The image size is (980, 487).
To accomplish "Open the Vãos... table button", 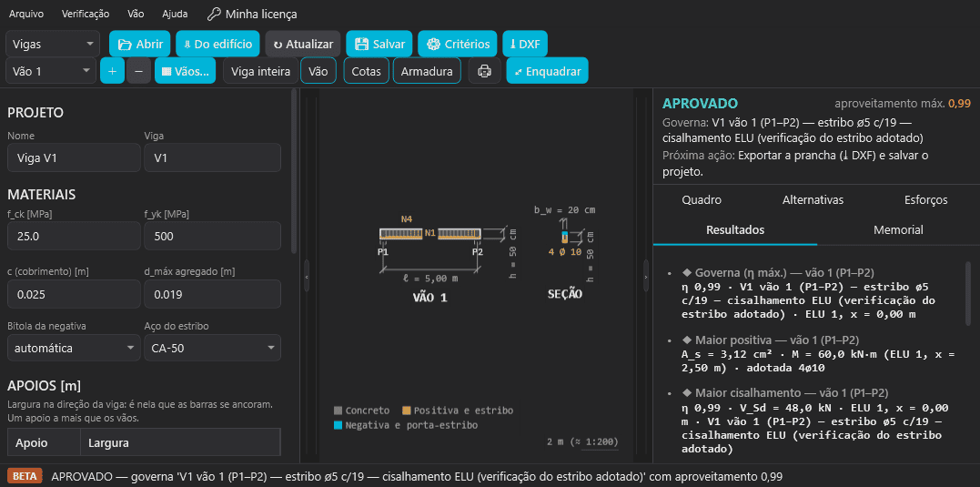I will (x=185, y=71).
